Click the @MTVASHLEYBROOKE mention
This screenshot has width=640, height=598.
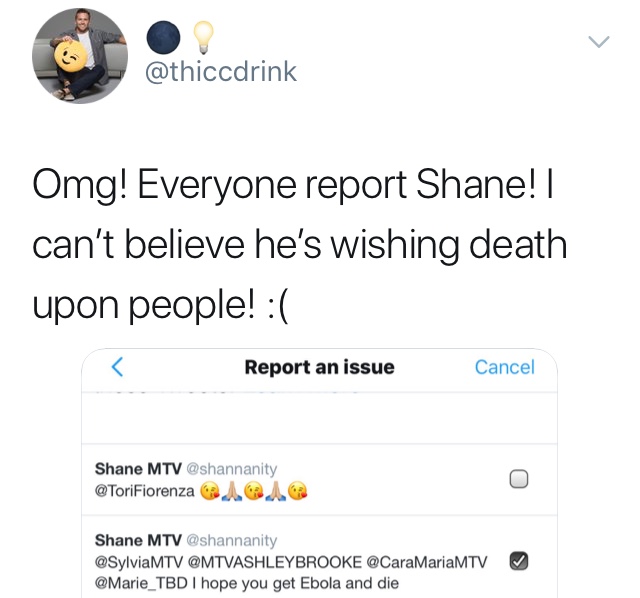pos(275,562)
